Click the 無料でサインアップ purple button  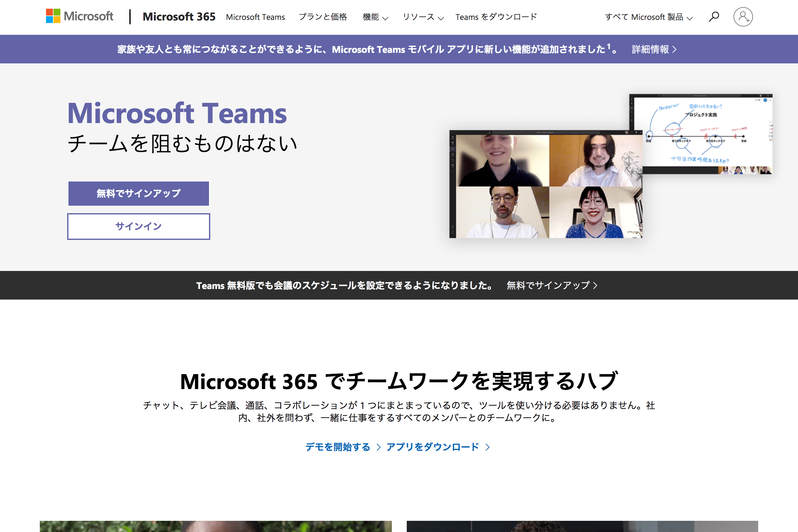(139, 193)
